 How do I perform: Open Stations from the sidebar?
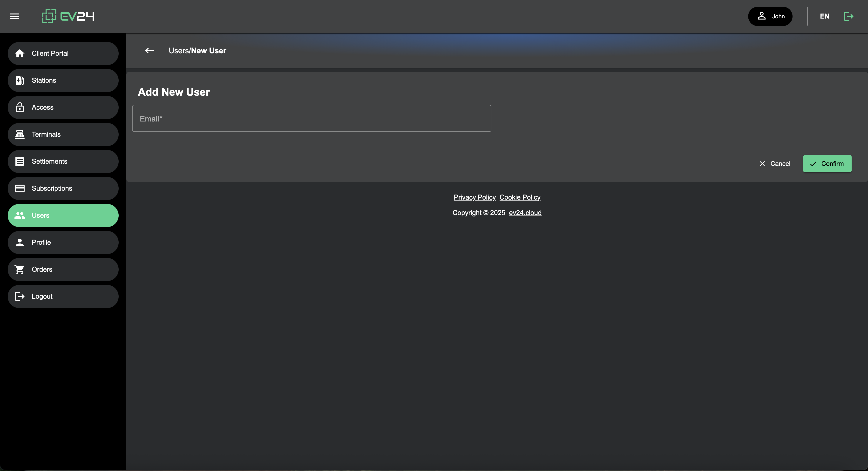pos(63,81)
